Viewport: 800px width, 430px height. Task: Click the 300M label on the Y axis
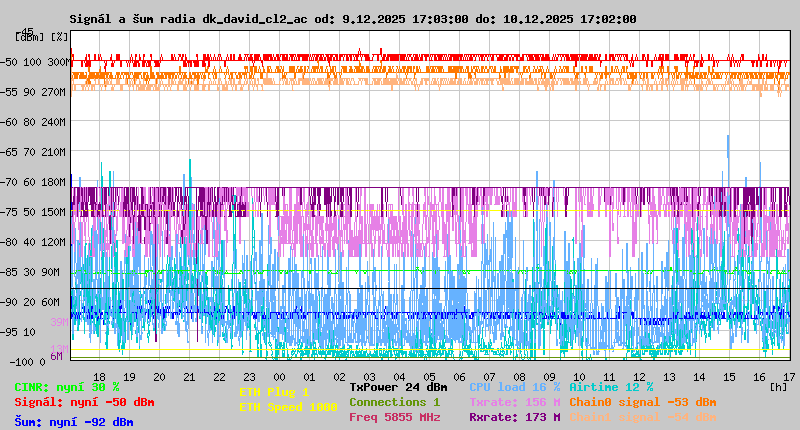click(x=56, y=62)
